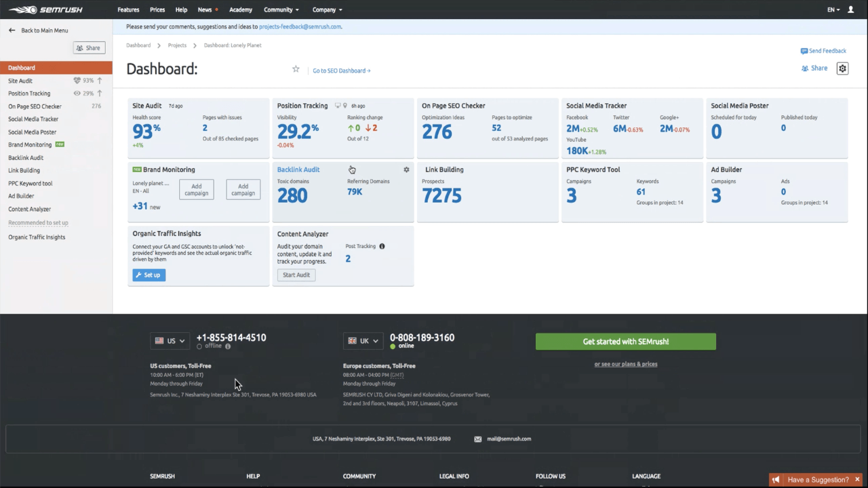Screen dimensions: 868x488
Task: Click the Backlink Audit widget title
Action: coord(298,169)
